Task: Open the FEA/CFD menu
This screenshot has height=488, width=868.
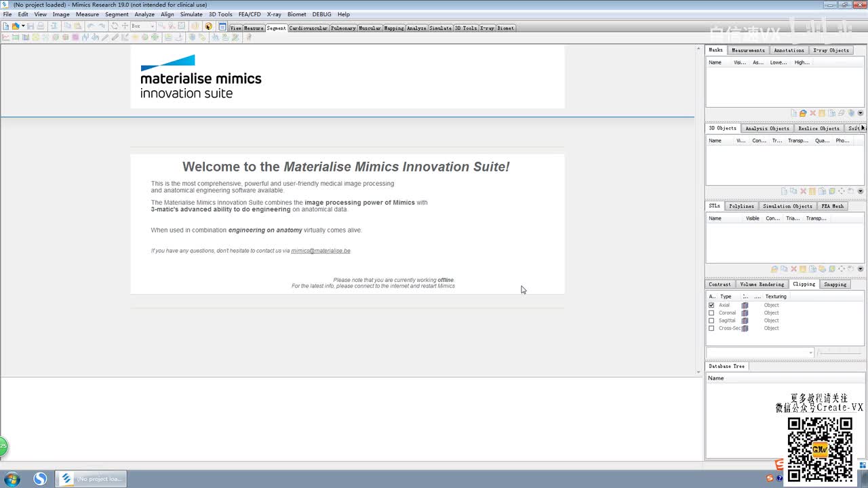Action: 250,14
